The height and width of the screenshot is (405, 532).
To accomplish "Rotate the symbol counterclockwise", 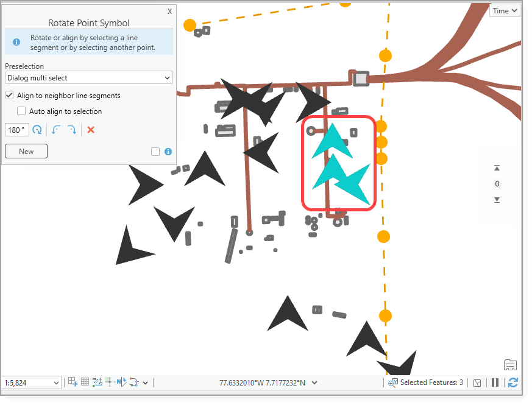I will pos(55,130).
